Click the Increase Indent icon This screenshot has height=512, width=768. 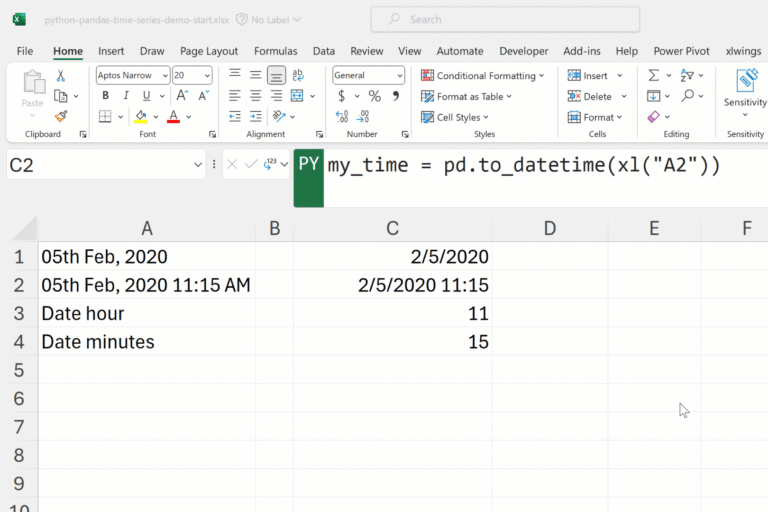[255, 117]
